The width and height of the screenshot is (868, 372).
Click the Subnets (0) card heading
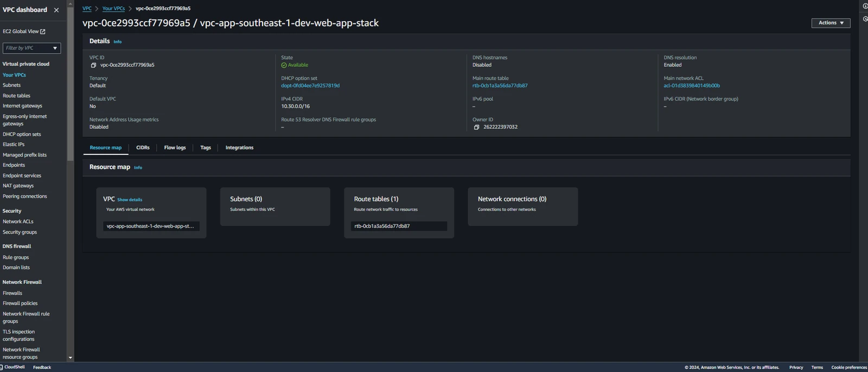point(246,199)
